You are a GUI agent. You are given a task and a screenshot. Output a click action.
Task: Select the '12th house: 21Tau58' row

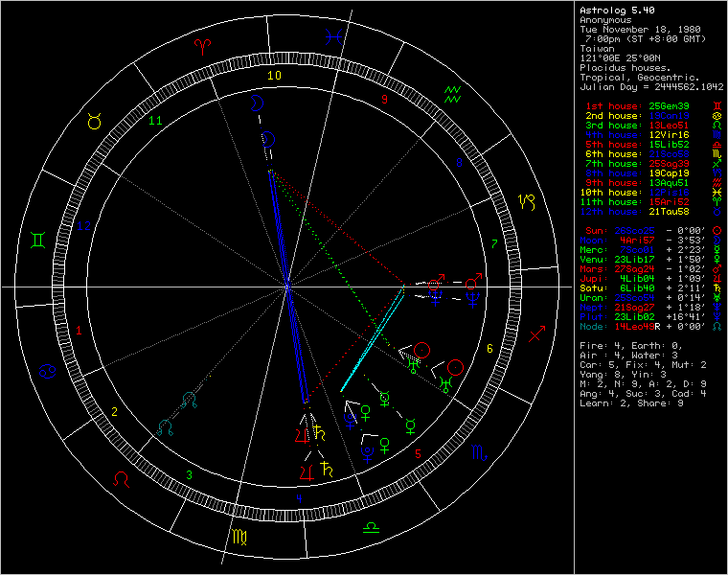tap(651, 212)
